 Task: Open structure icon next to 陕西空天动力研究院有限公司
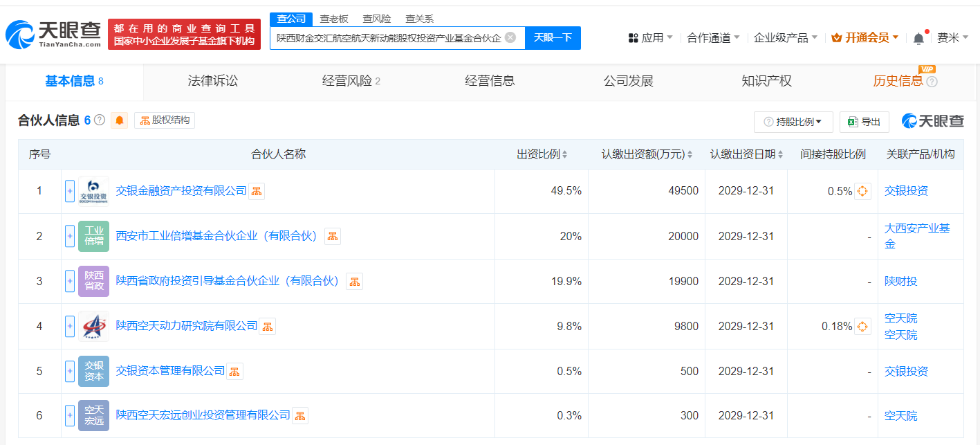pyautogui.click(x=268, y=326)
